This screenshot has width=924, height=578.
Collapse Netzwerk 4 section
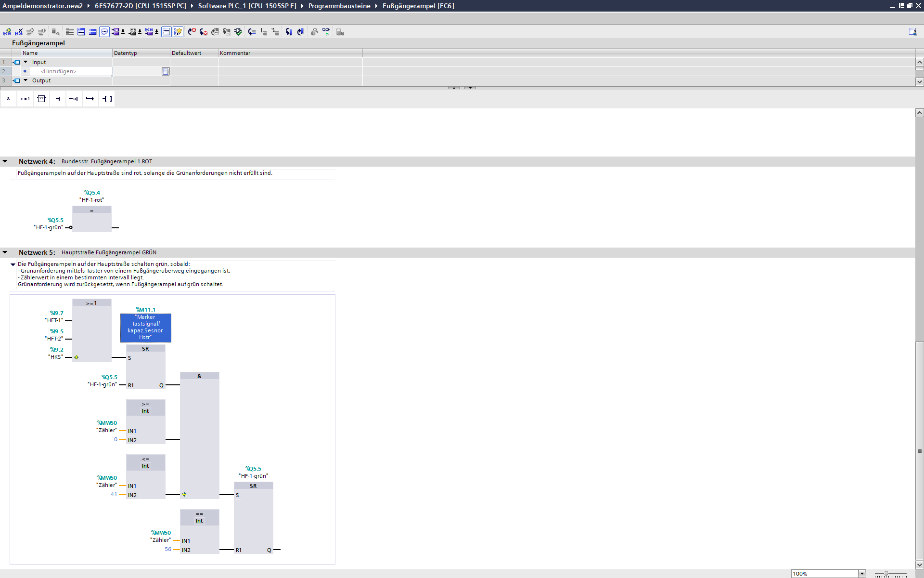tap(5, 161)
